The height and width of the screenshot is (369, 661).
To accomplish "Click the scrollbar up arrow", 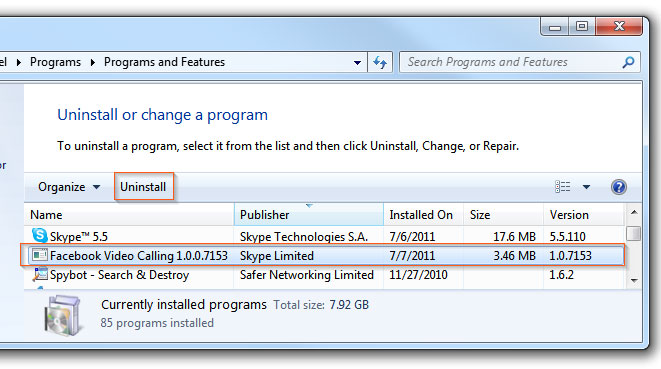I will 634,212.
